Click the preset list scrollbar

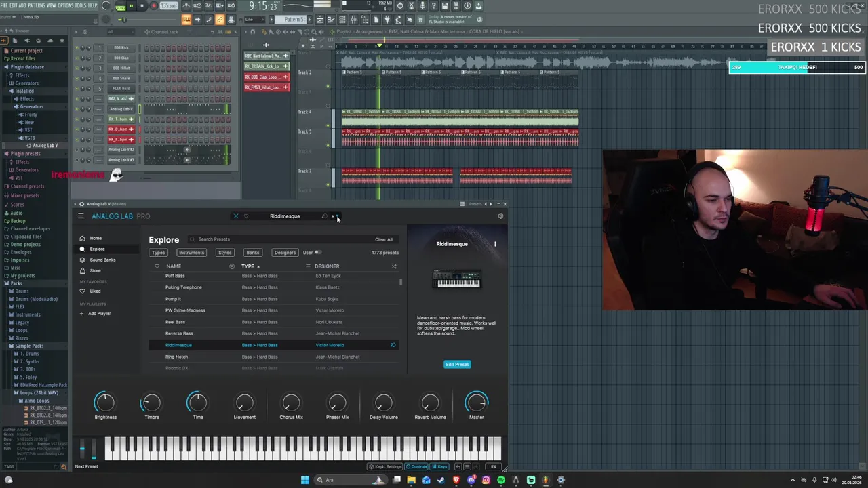[401, 282]
